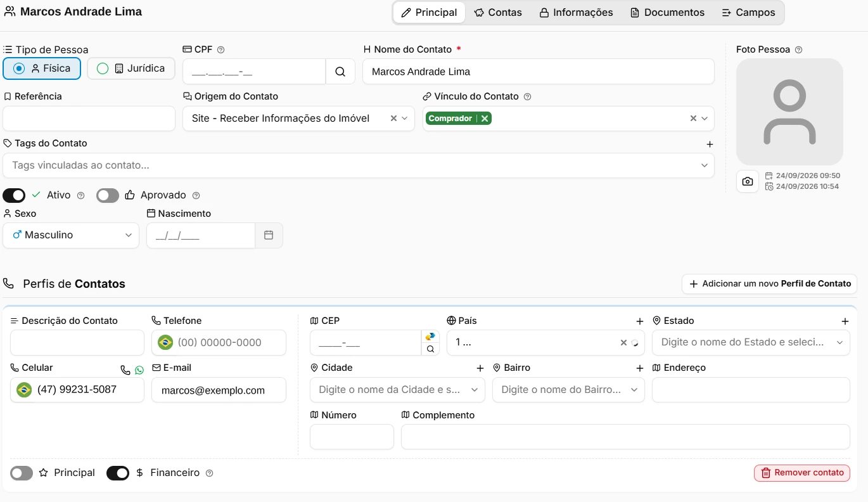Click the camera icon under Foto Pessoa

point(748,181)
